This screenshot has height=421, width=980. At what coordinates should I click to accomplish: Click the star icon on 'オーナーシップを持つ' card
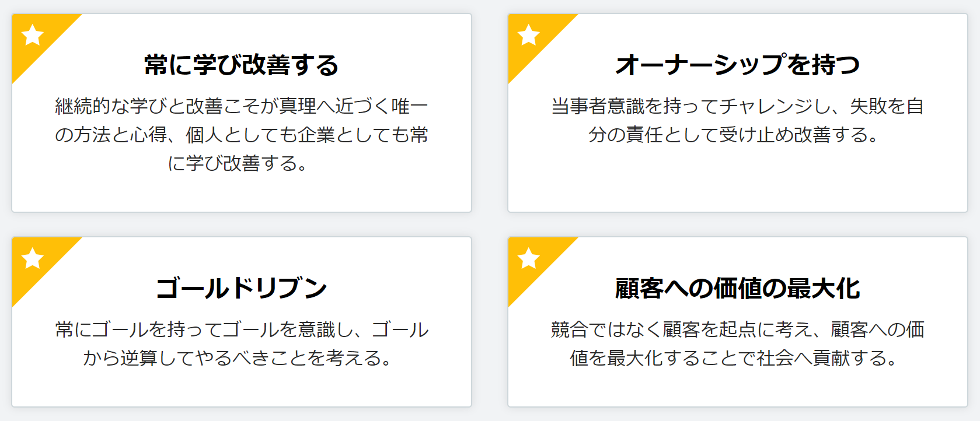click(529, 35)
